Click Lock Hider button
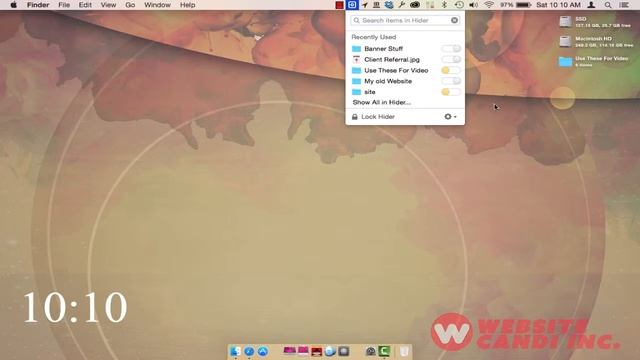Image resolution: width=640 pixels, height=360 pixels. 378,117
